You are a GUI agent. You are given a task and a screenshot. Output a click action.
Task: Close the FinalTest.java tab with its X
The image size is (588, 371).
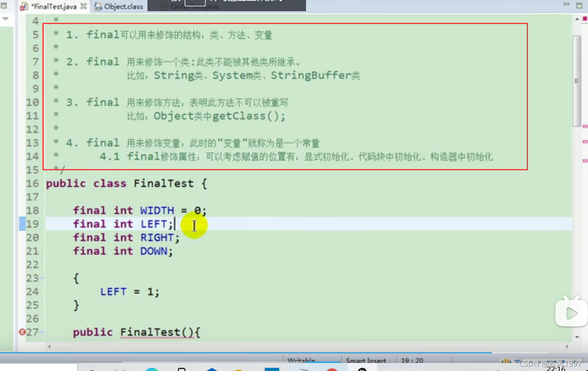point(83,6)
